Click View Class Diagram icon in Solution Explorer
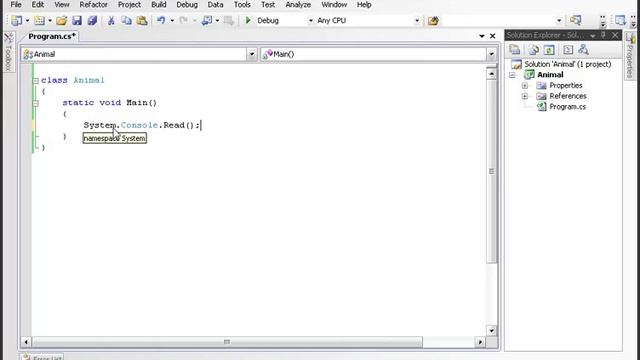Screen dimensions: 640x360 pos(583,50)
